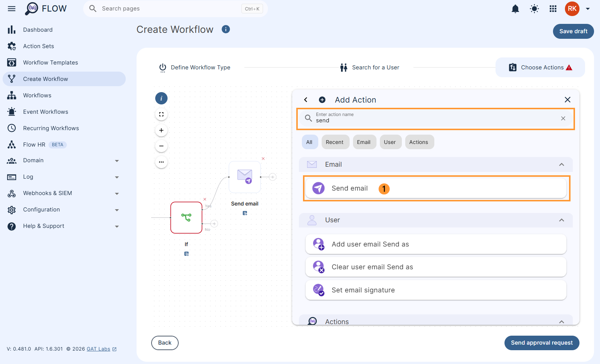This screenshot has width=600, height=364.
Task: Click the Back button
Action: [x=165, y=343]
